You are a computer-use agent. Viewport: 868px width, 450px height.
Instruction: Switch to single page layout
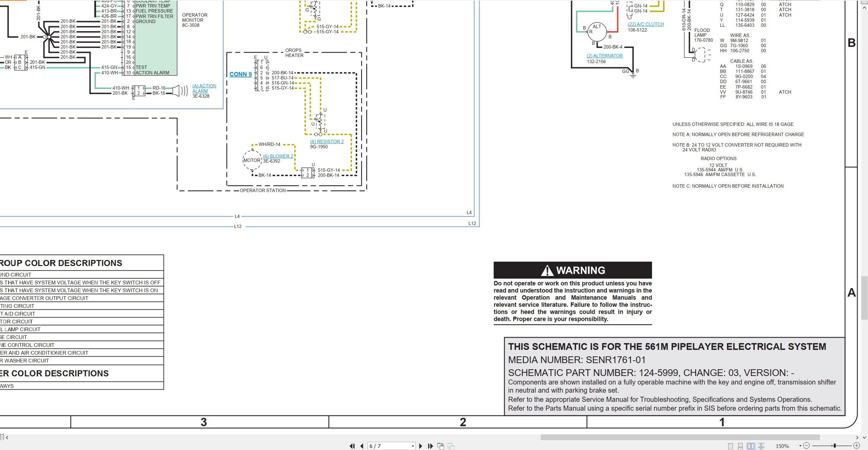click(x=730, y=446)
